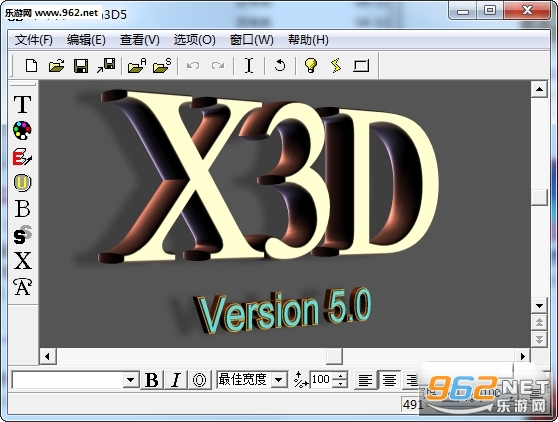This screenshot has width=558, height=422.
Task: Undo the last action
Action: 193,65
